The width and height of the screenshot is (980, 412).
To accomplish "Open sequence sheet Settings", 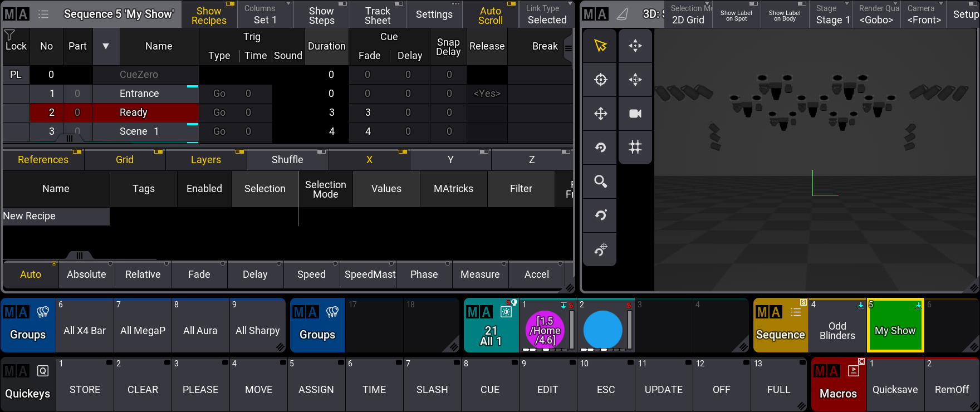I will 434,15.
